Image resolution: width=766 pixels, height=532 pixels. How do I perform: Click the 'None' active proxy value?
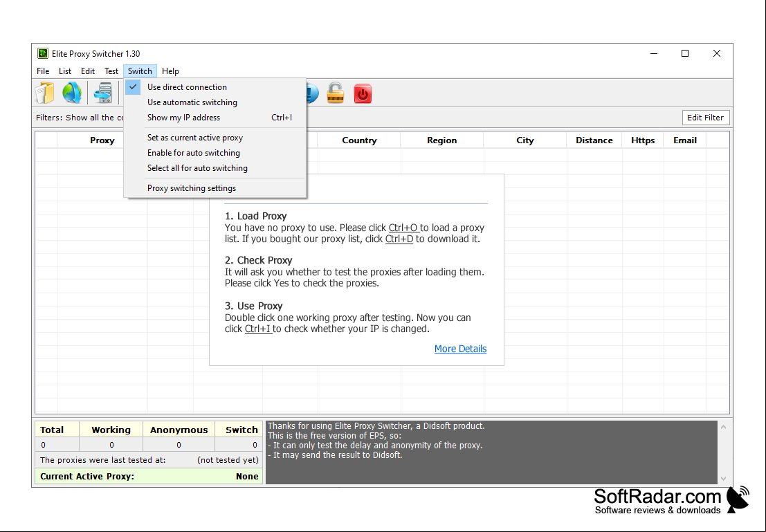[247, 476]
